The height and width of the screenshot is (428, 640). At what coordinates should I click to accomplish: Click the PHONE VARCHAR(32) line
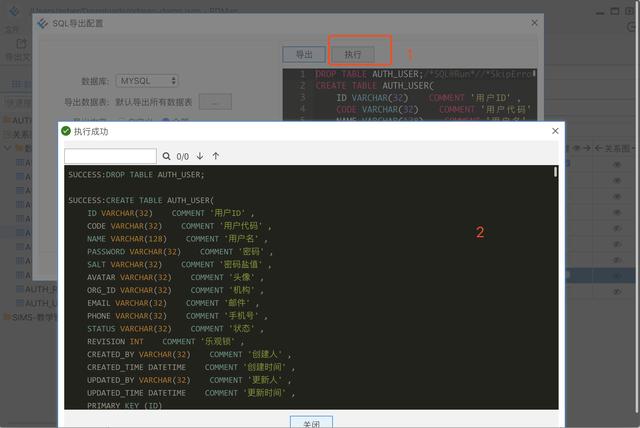point(178,316)
